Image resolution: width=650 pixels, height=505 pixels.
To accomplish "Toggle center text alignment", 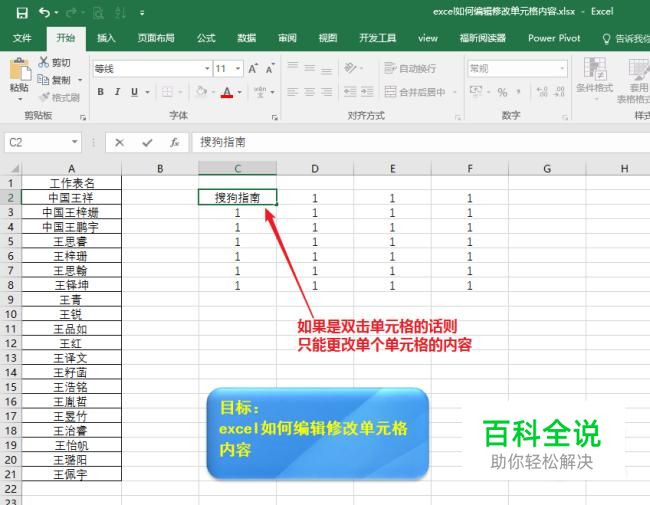I will pyautogui.click(x=310, y=92).
